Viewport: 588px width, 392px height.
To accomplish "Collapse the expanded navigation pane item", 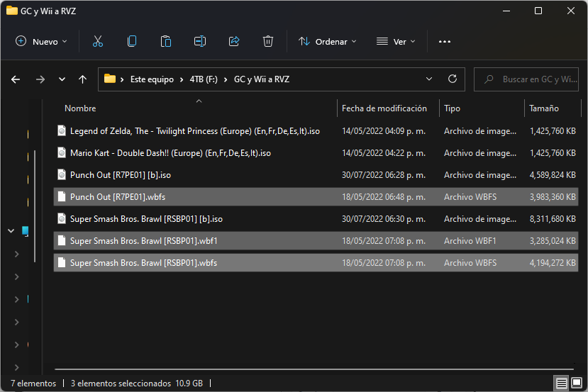I will coord(11,231).
